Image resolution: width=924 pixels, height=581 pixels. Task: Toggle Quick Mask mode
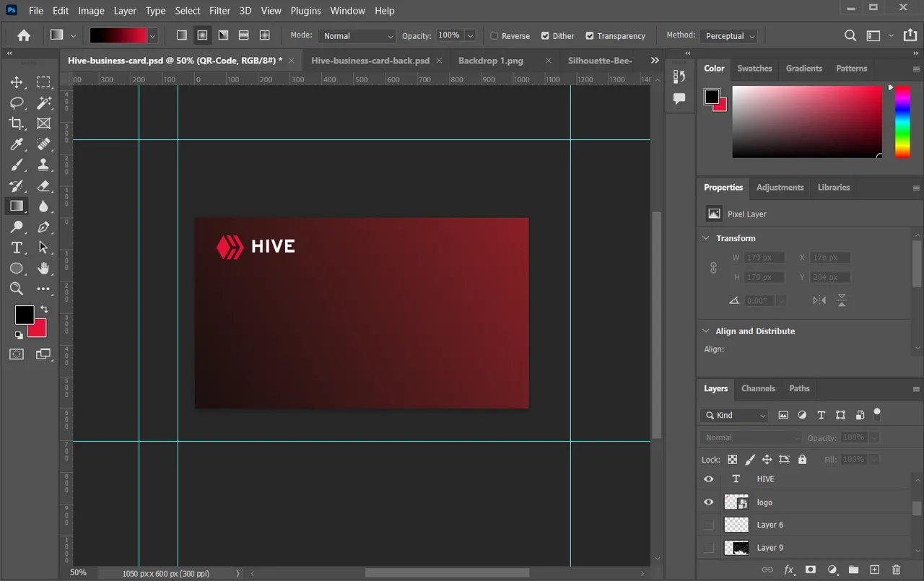coord(17,354)
